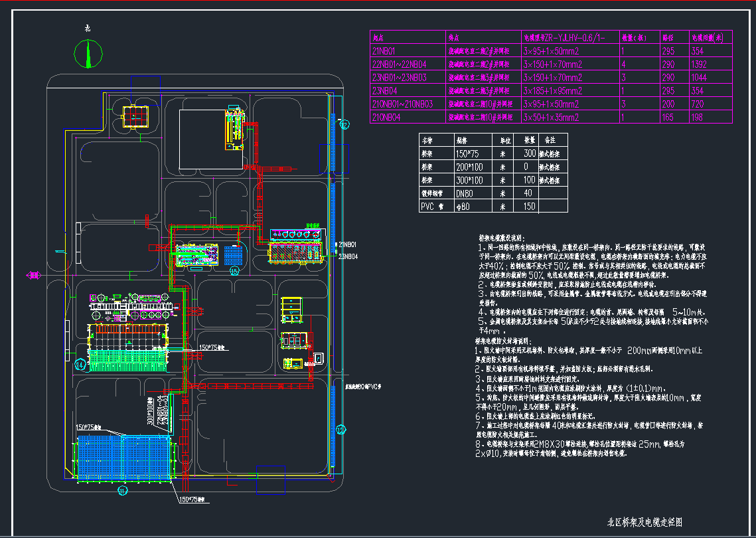756x538 pixels.
Task: Select the 23NB04 label on the site plan
Action: pos(348,256)
